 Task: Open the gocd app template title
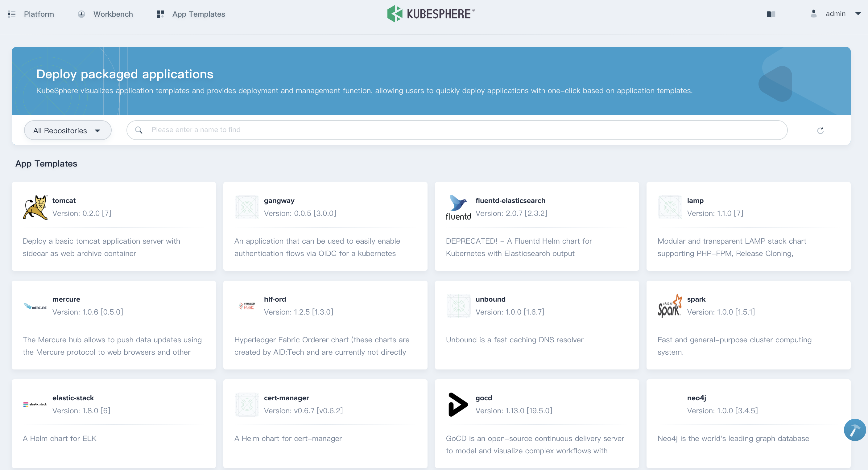pyautogui.click(x=484, y=398)
